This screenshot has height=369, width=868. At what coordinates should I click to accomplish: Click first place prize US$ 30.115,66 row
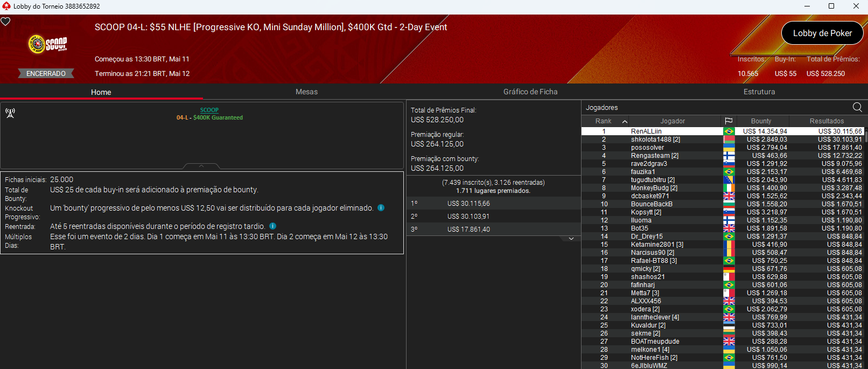493,204
